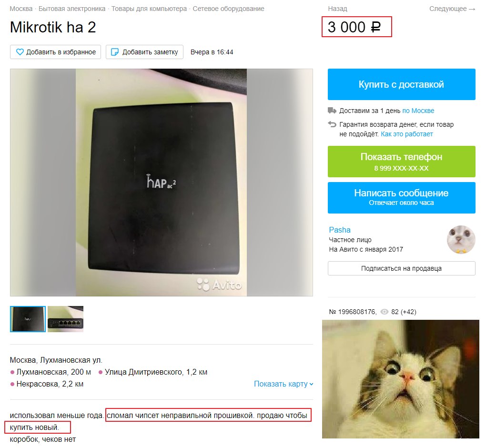Open the Как это работает link
486x448 pixels.
[x=406, y=134]
